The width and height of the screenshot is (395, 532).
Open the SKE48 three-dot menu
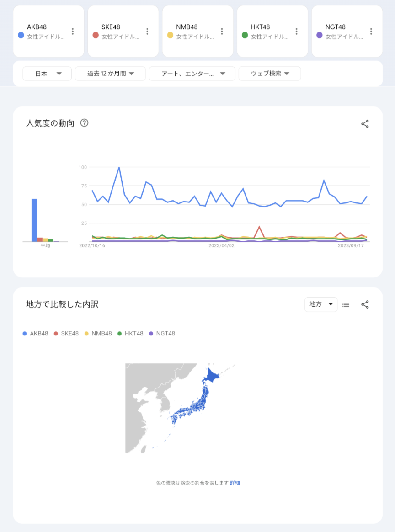[147, 32]
